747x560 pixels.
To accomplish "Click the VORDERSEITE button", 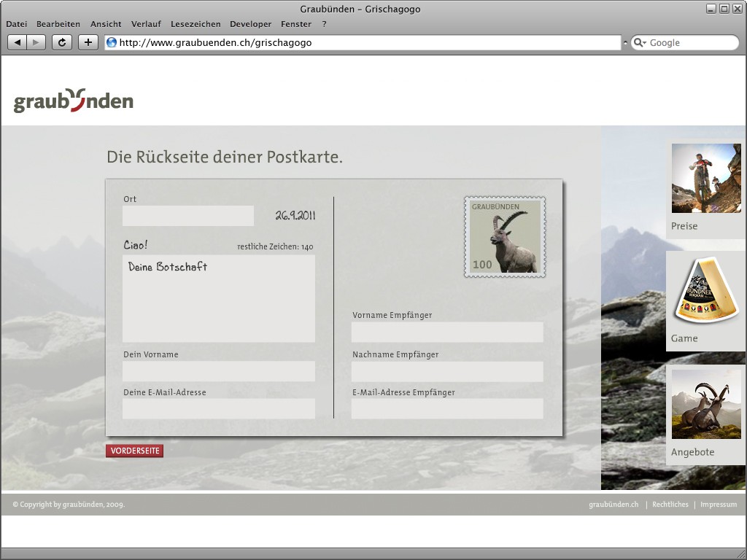I will tap(135, 451).
